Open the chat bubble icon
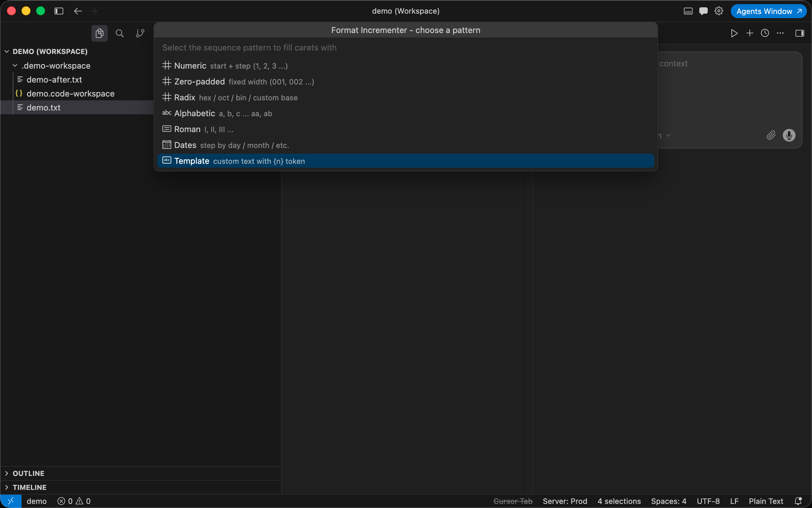Screen dimensions: 812x508 (x=703, y=11)
